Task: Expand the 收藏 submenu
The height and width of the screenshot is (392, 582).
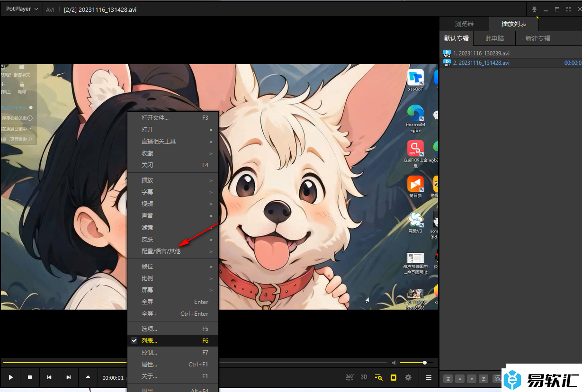Action: tap(173, 153)
